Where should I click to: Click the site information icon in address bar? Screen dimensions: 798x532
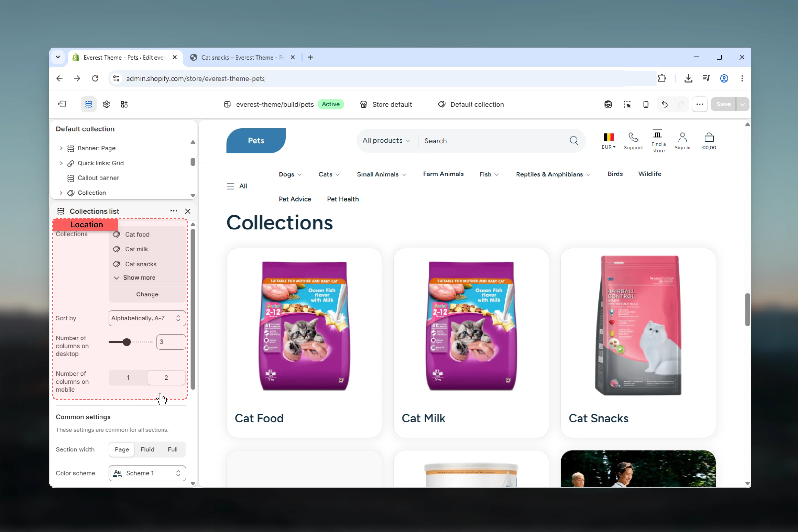tap(116, 78)
